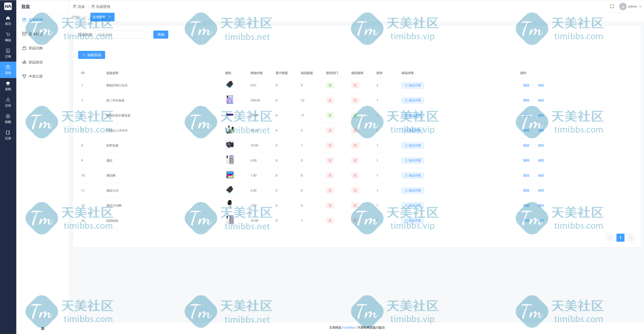
Task: Click the price 299.00 cell
Action: pyautogui.click(x=255, y=101)
